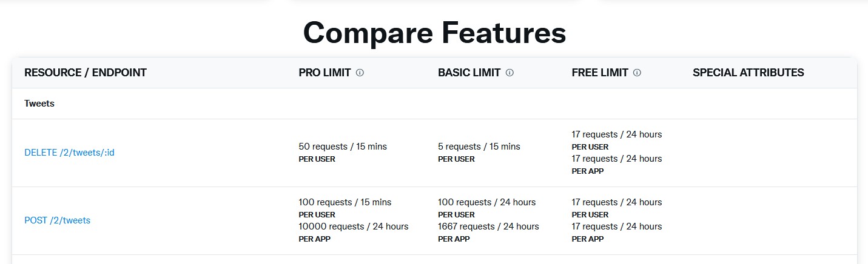The width and height of the screenshot is (868, 264).
Task: Click the SPECIAL ATTRIBUTES column header
Action: tap(748, 73)
